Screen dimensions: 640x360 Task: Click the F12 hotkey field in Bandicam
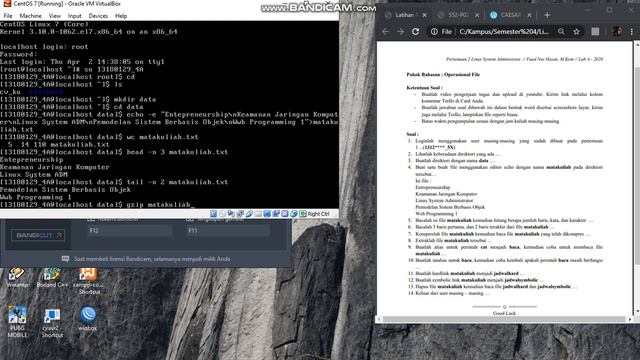click(130, 231)
